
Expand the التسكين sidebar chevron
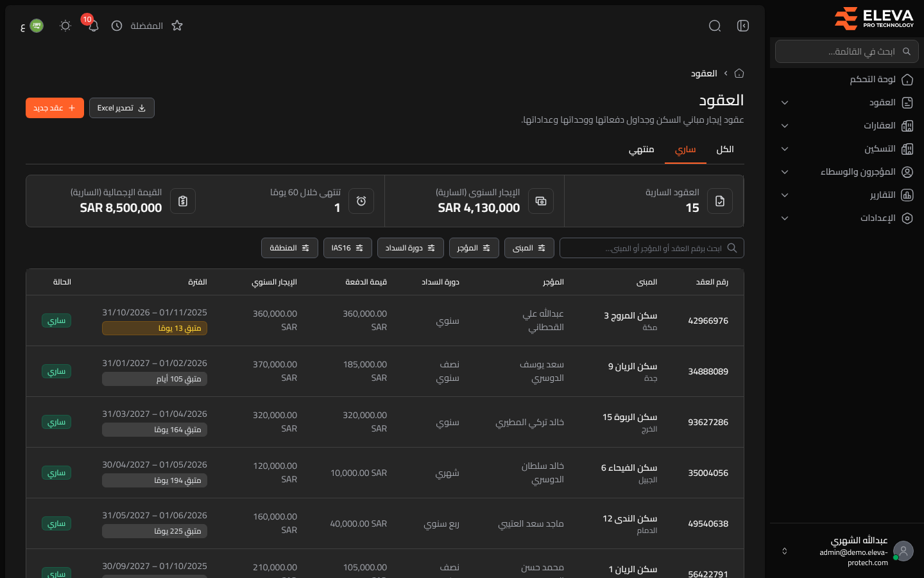click(x=785, y=149)
